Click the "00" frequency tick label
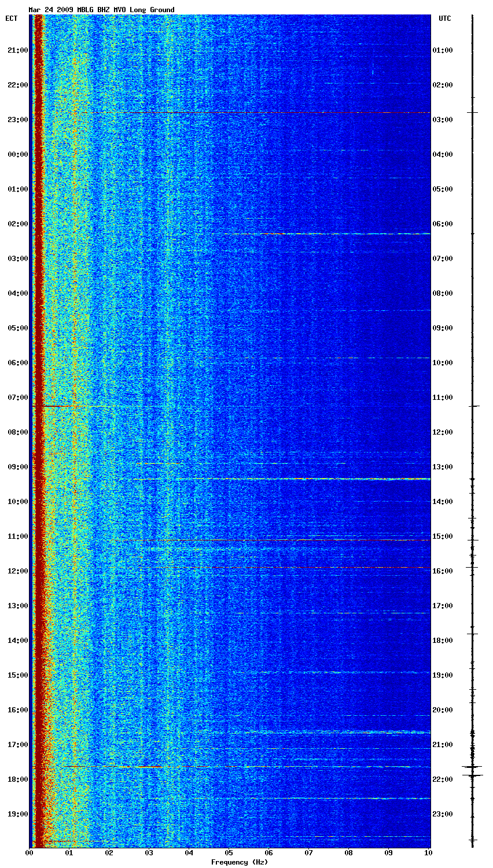Image resolution: width=493 pixels, height=868 pixels. (x=29, y=853)
